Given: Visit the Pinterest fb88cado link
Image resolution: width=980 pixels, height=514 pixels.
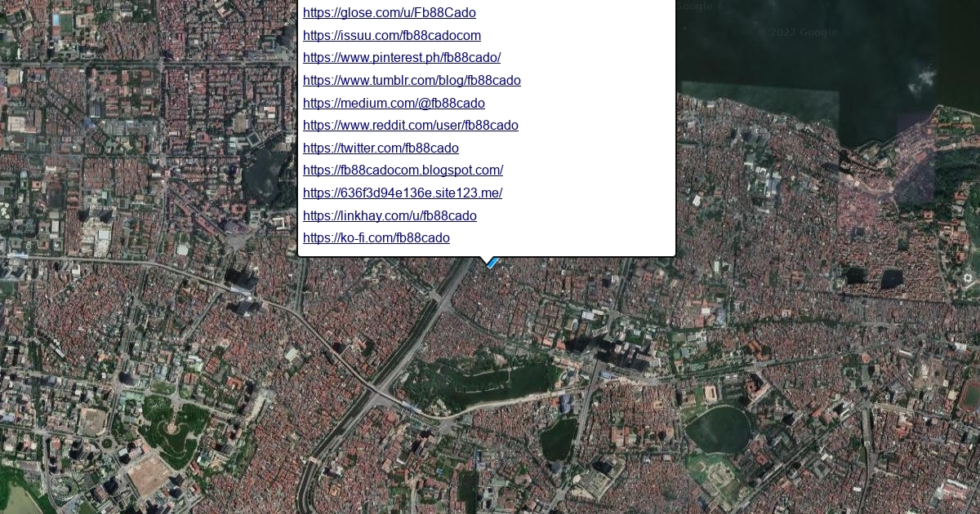Looking at the screenshot, I should tap(401, 58).
